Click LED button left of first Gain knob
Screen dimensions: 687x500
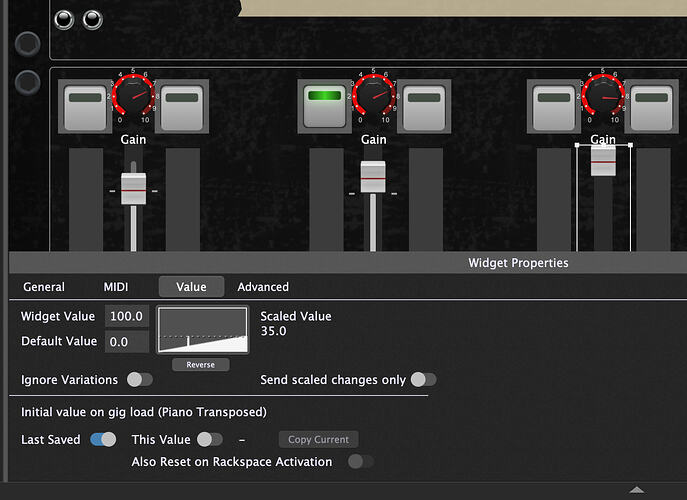coord(85,108)
